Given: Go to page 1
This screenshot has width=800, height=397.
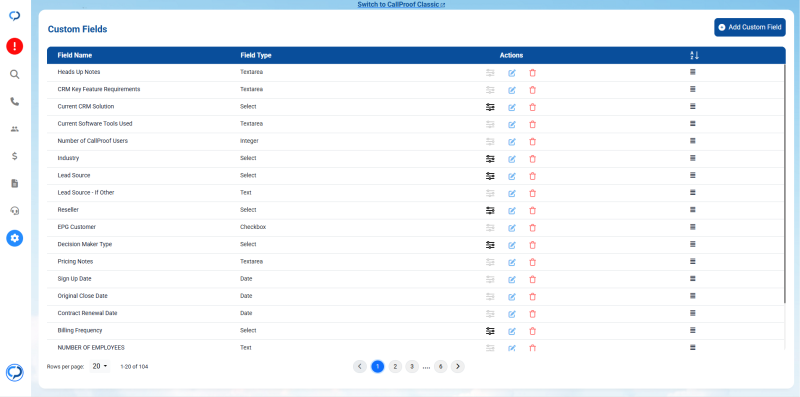Looking at the screenshot, I should (x=378, y=366).
